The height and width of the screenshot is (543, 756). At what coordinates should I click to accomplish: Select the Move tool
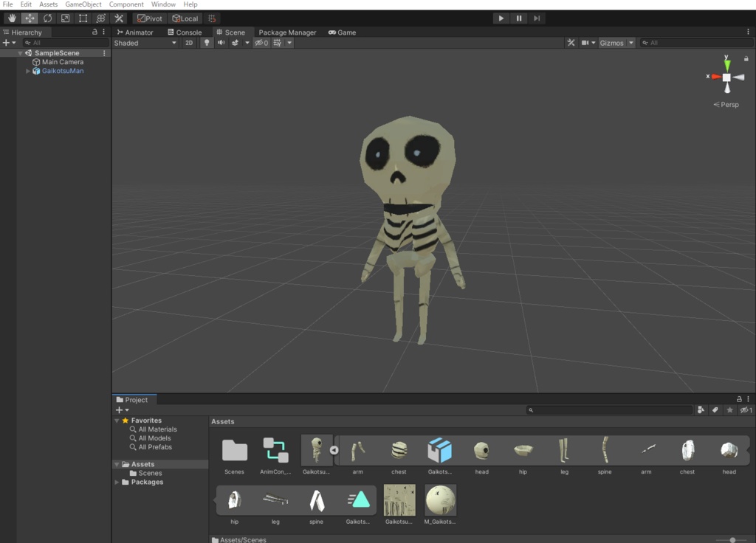(30, 18)
